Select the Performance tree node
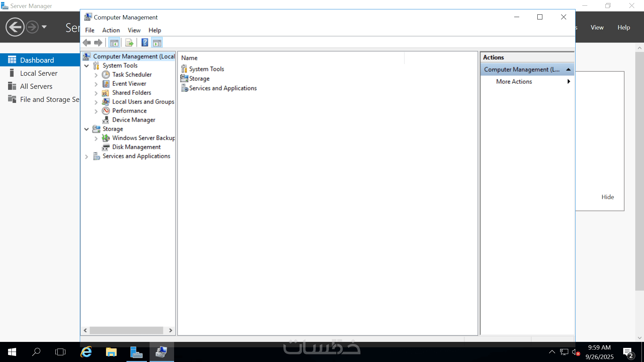Image resolution: width=644 pixels, height=362 pixels. coord(129,111)
